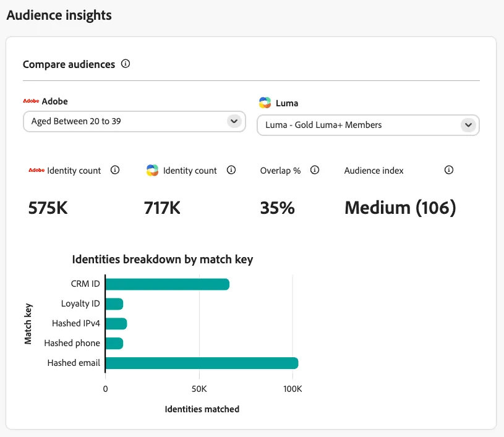Open the Luma - Gold Luma+ Members dropdown
The image size is (504, 437).
coord(368,125)
